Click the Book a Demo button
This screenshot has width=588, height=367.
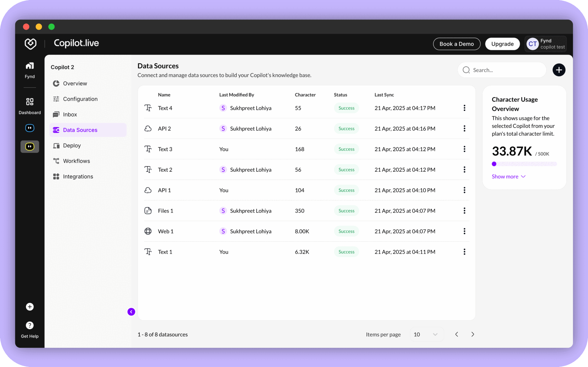coord(456,44)
